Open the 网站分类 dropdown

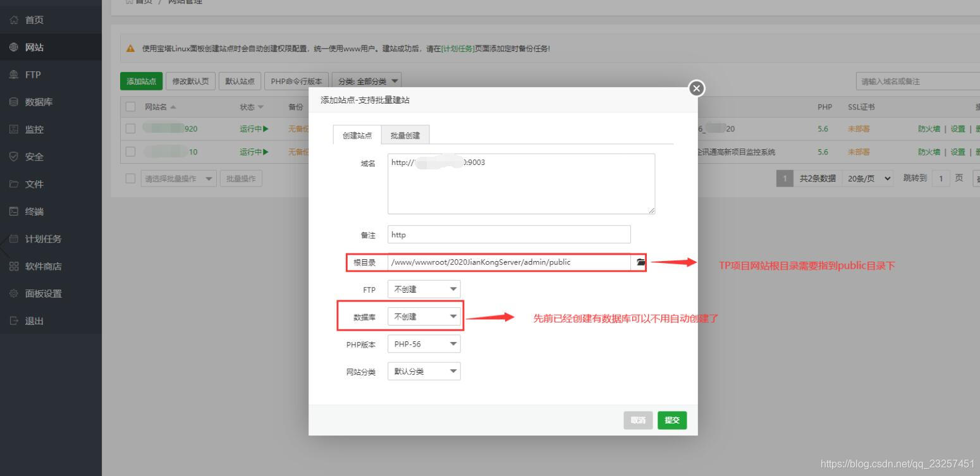[424, 371]
